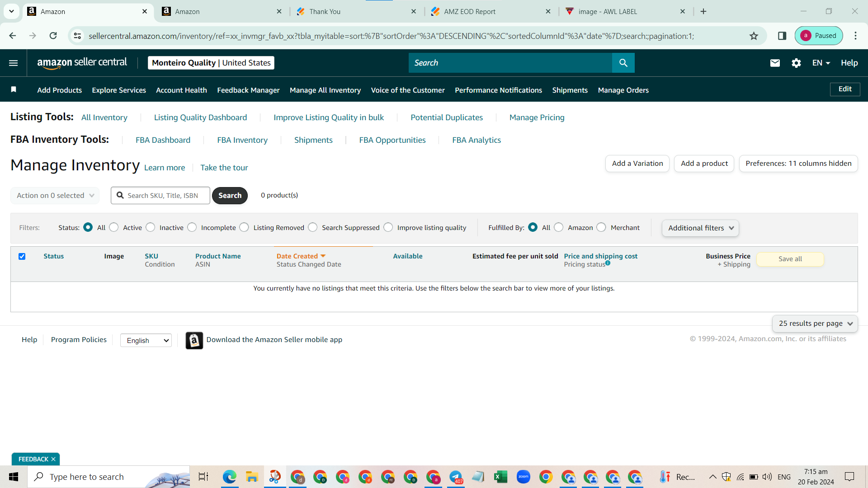This screenshot has width=868, height=488.
Task: Open Telegram from the taskbar
Action: click(456, 477)
